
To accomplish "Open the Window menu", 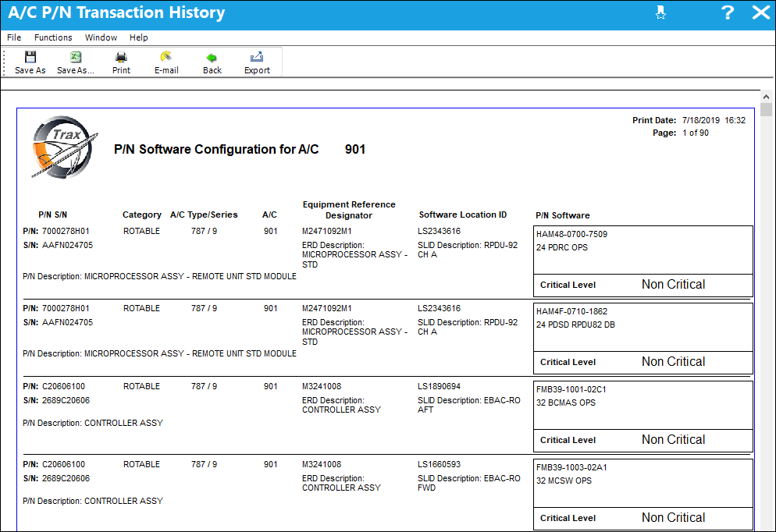I will (x=101, y=37).
